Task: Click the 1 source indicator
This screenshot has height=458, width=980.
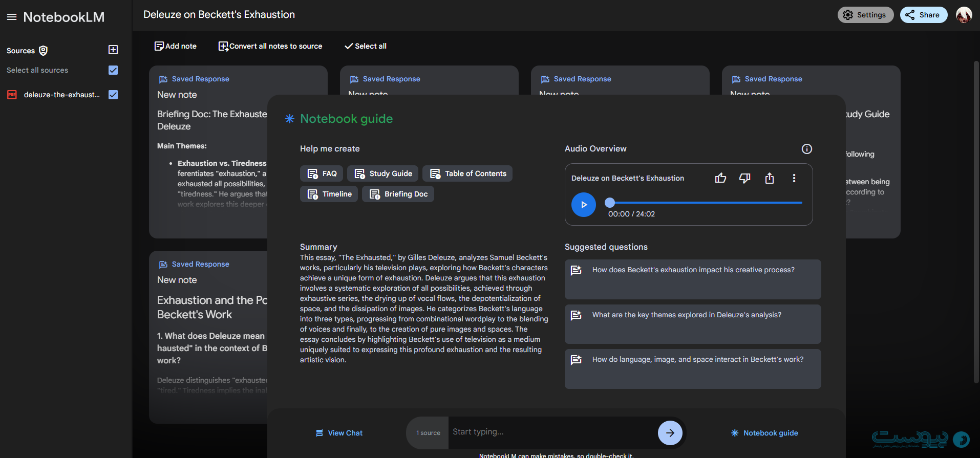Action: pyautogui.click(x=428, y=433)
